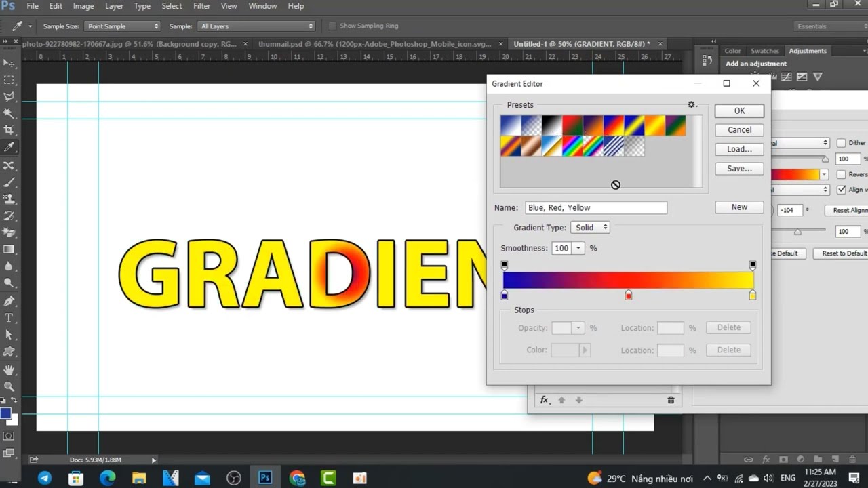Select the Hand tool
The image size is (868, 488).
tap(9, 370)
